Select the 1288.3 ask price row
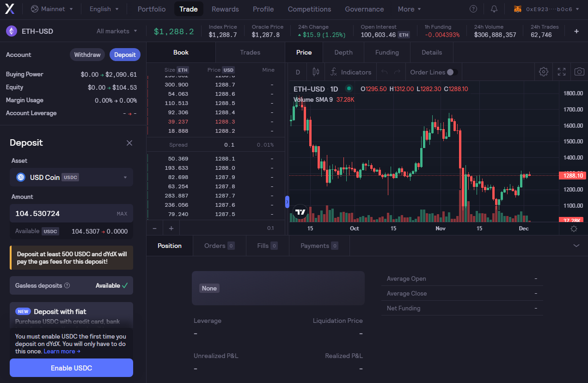The image size is (588, 383). pyautogui.click(x=215, y=122)
